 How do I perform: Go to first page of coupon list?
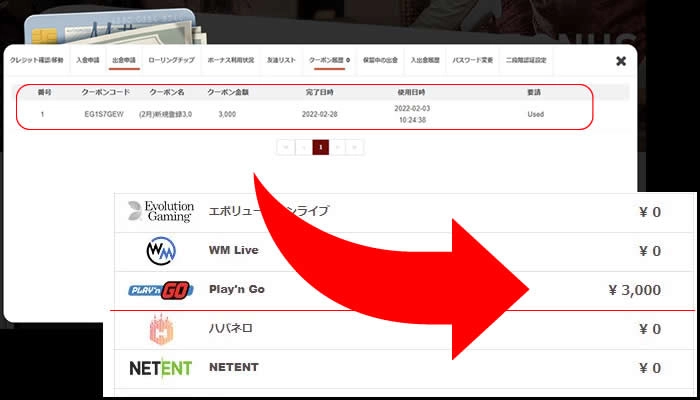[284, 147]
